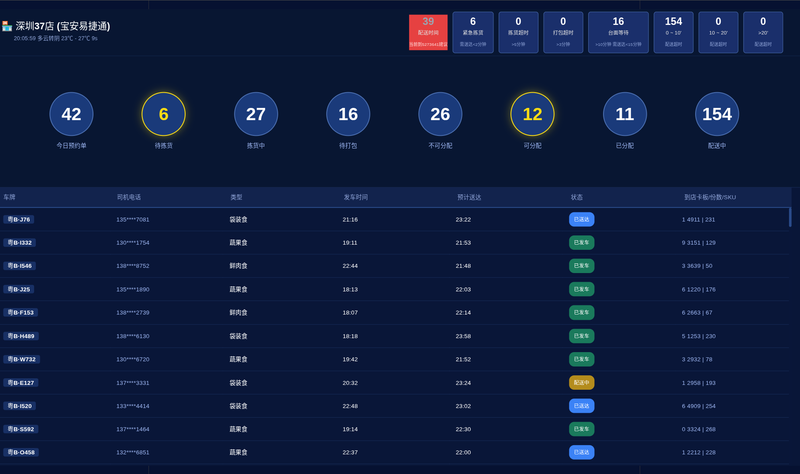Open the 配送中 circle showing 154

[x=717, y=114]
